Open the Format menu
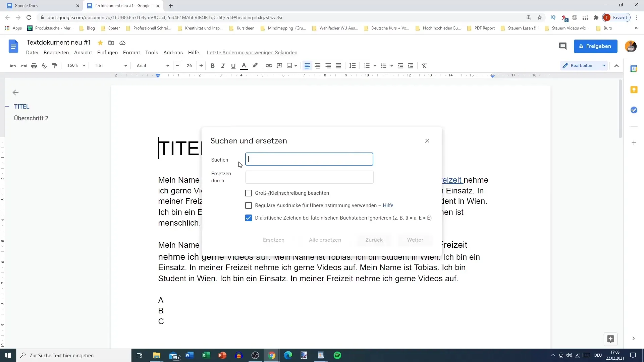The height and width of the screenshot is (362, 644). tap(131, 52)
